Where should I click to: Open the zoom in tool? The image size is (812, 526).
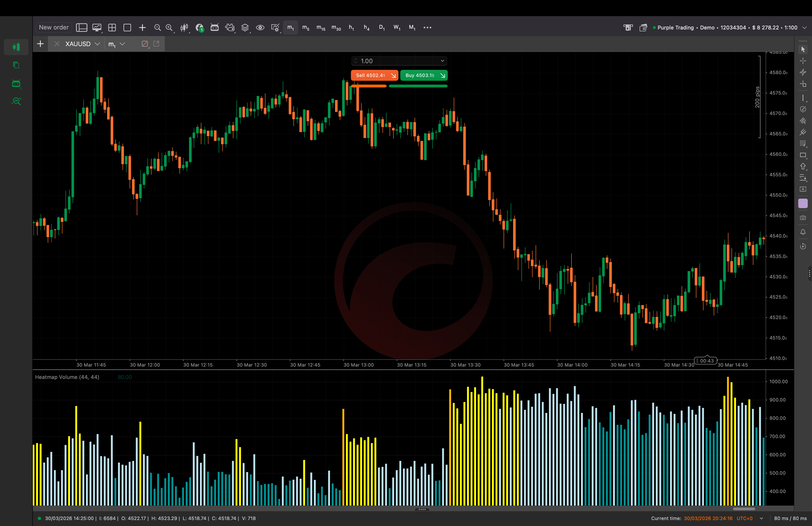click(169, 27)
